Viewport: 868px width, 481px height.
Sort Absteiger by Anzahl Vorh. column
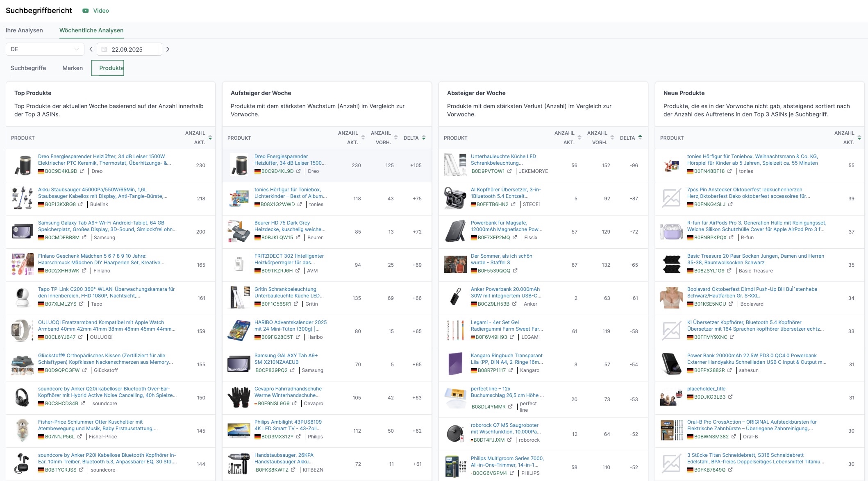tap(612, 138)
